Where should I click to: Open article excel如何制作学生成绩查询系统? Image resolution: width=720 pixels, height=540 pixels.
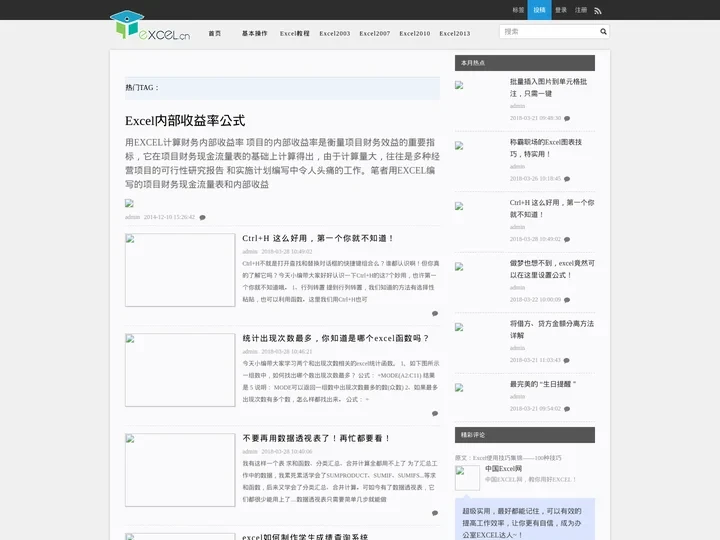click(305, 536)
